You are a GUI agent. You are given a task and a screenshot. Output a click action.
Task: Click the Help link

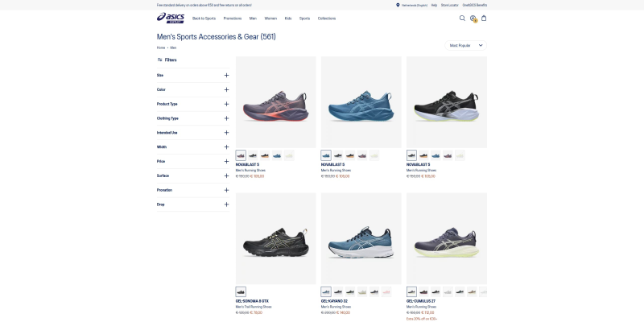tap(434, 5)
